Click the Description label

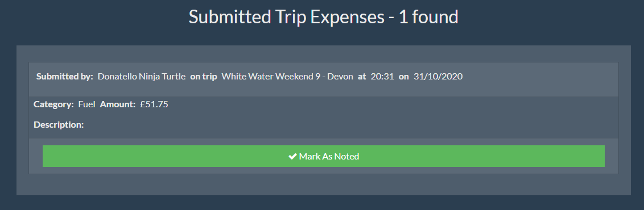pos(59,125)
